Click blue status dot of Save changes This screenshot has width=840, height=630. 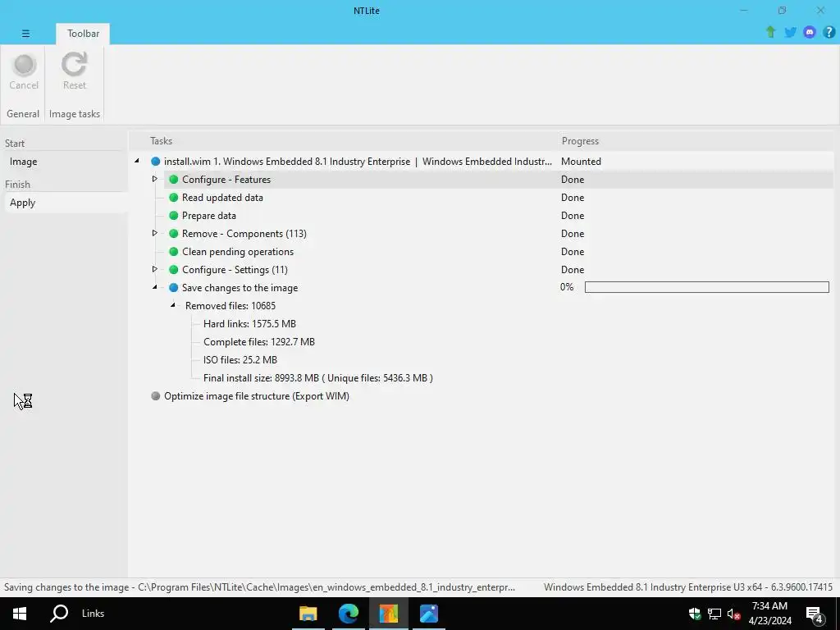pos(174,288)
